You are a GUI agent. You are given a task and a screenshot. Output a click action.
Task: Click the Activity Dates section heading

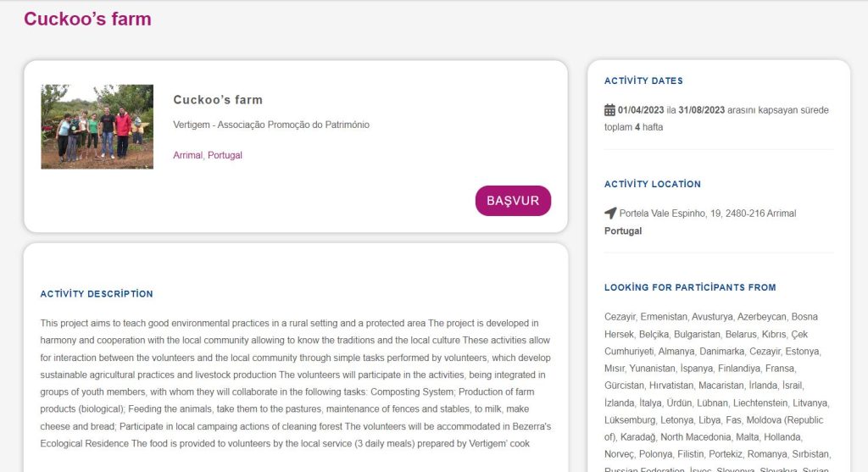click(x=643, y=81)
